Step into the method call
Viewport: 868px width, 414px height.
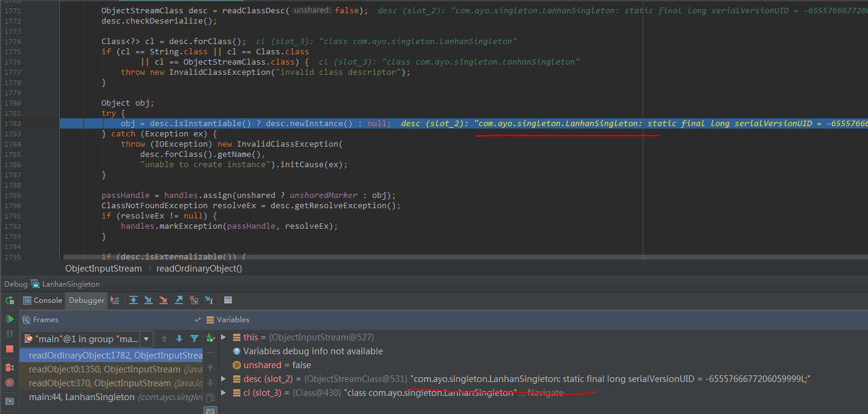tap(148, 300)
